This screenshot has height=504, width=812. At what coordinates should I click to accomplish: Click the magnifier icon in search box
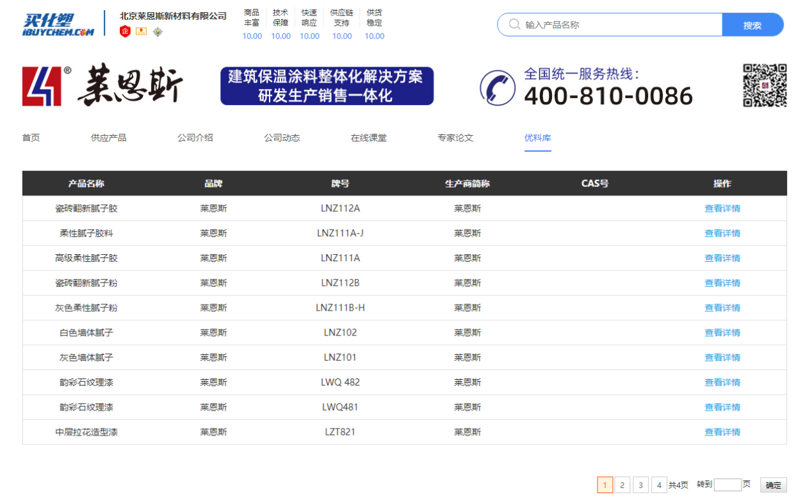coord(514,25)
